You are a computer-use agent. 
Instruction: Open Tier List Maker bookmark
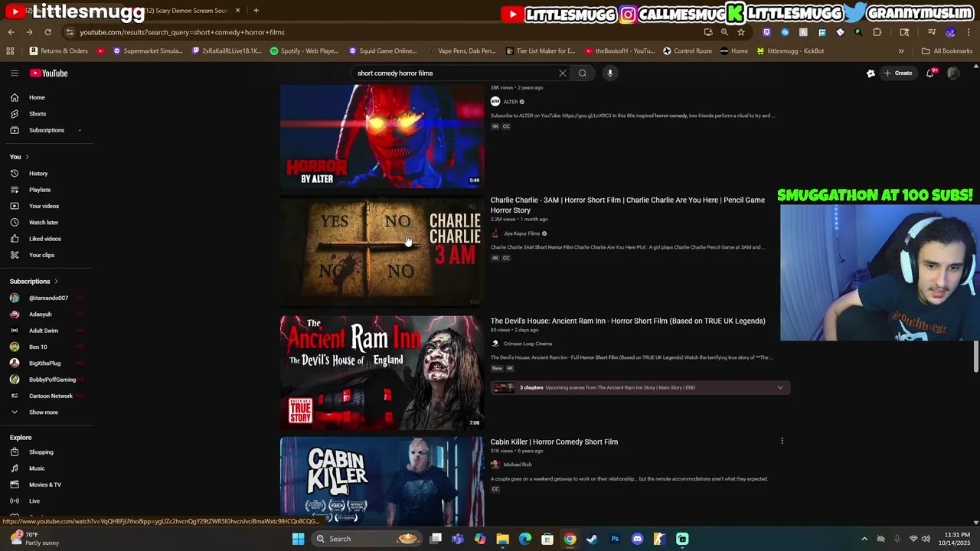pyautogui.click(x=541, y=51)
